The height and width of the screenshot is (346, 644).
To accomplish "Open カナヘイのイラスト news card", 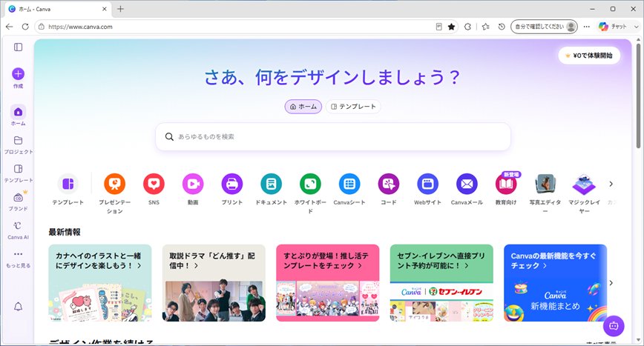I will click(x=100, y=283).
